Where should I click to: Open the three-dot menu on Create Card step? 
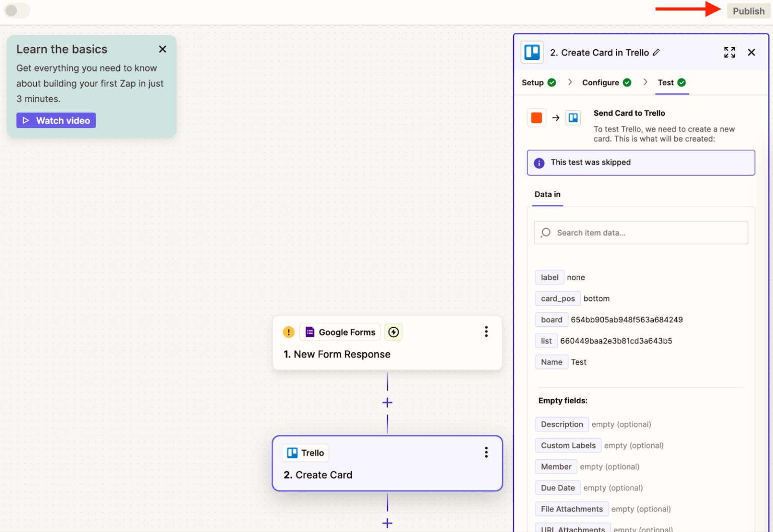[x=486, y=452]
